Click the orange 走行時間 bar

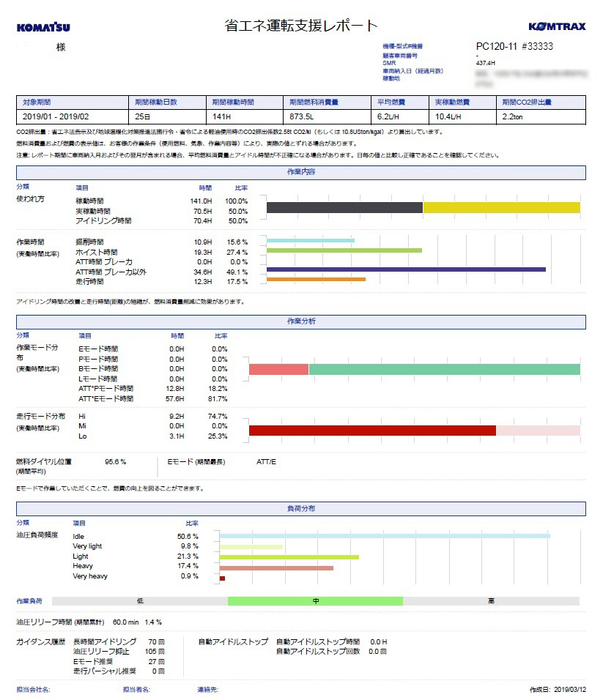pos(316,279)
